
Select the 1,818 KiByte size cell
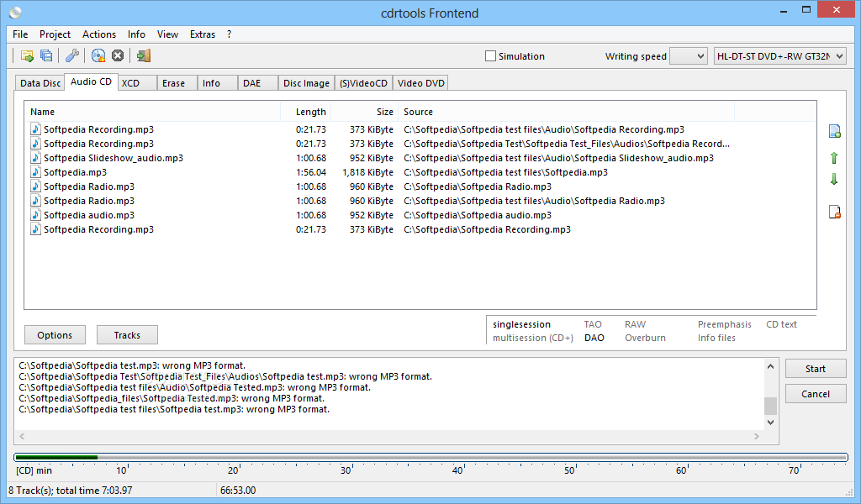click(x=368, y=172)
